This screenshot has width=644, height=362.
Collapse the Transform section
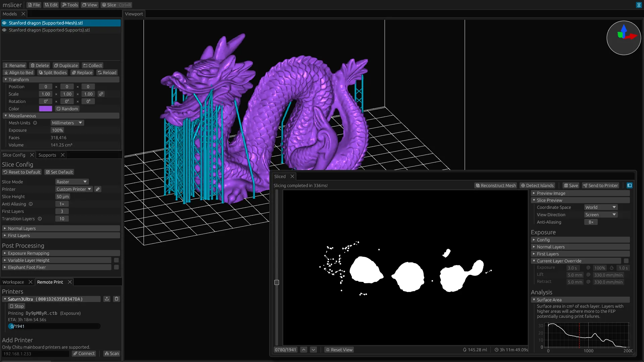point(61,80)
